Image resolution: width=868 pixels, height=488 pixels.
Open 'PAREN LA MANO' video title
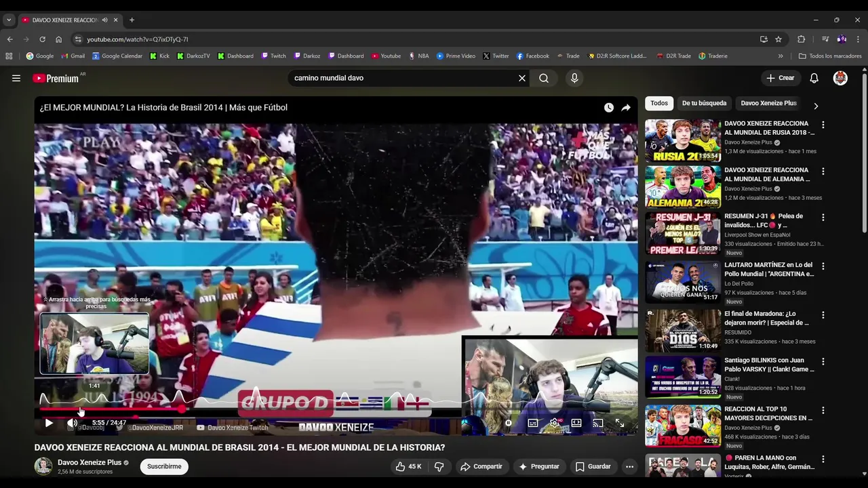(x=769, y=462)
